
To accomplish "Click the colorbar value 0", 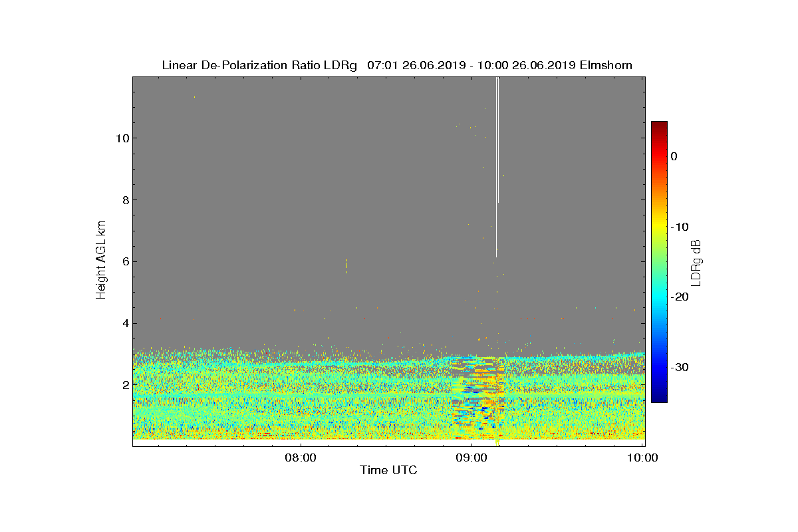I will [674, 156].
